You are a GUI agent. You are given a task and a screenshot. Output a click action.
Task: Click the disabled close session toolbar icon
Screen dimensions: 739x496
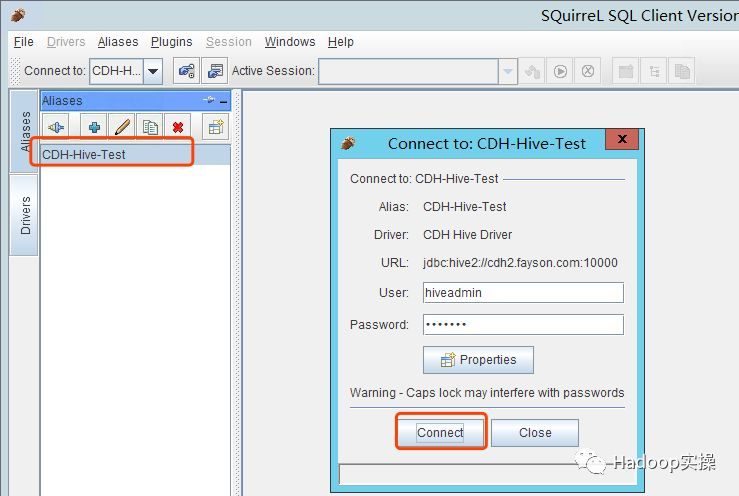(588, 72)
